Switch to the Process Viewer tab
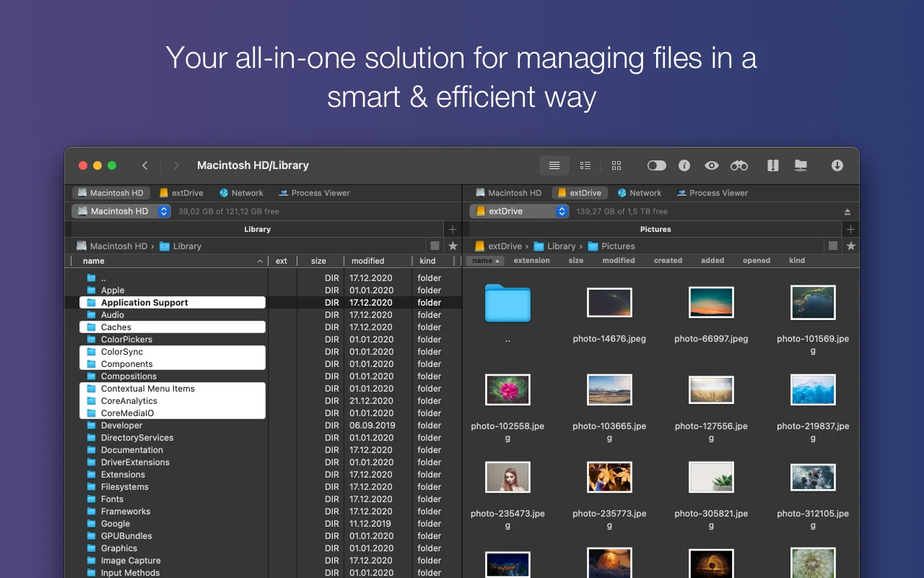 pyautogui.click(x=314, y=193)
